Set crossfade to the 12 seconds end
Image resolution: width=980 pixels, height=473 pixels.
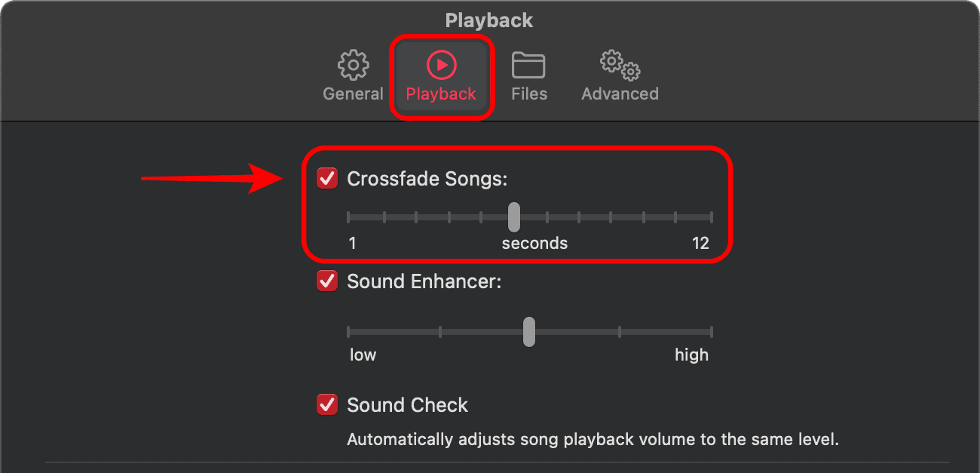[712, 217]
